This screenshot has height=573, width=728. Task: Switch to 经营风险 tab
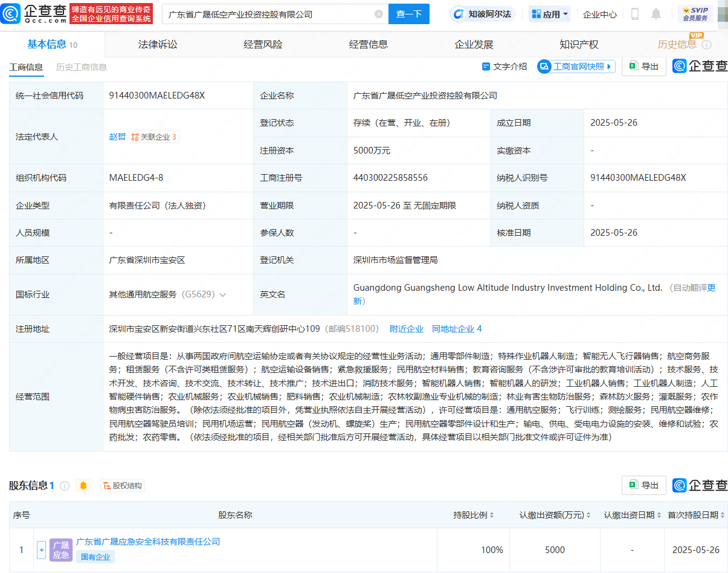pos(263,44)
